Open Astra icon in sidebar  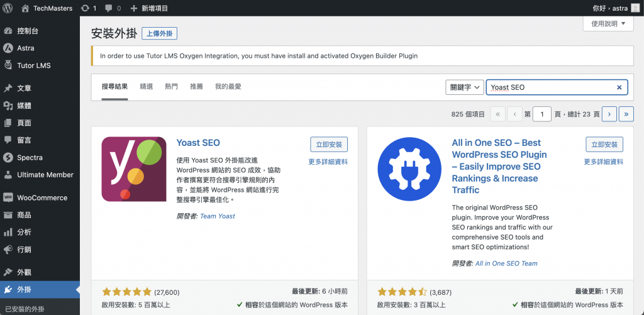click(8, 48)
